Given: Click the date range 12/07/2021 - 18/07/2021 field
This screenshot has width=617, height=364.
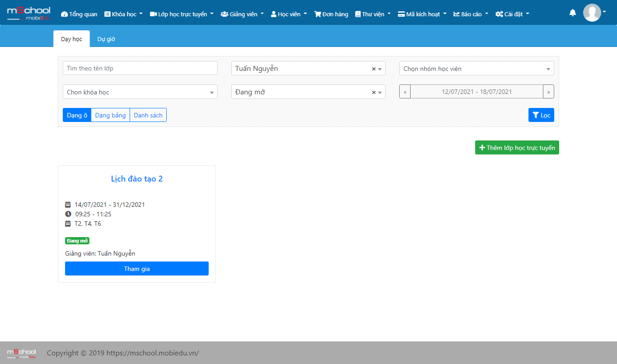Looking at the screenshot, I should 477,92.
